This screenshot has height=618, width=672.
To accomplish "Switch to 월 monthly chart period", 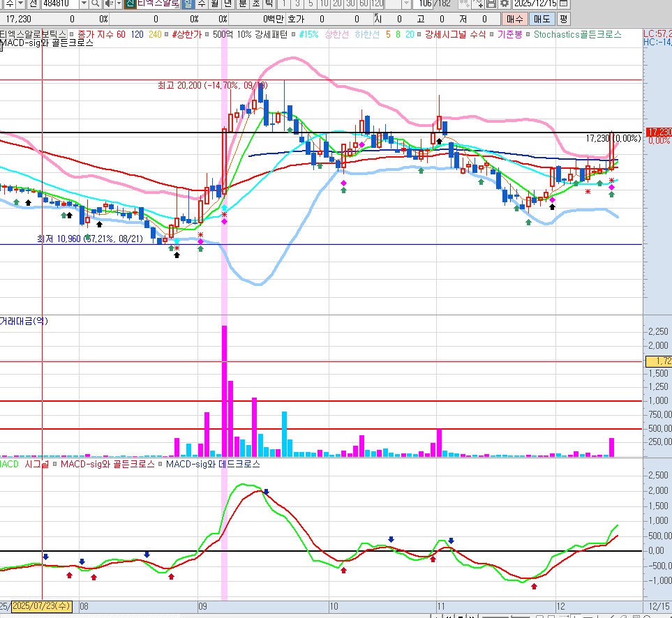I will click(x=215, y=4).
